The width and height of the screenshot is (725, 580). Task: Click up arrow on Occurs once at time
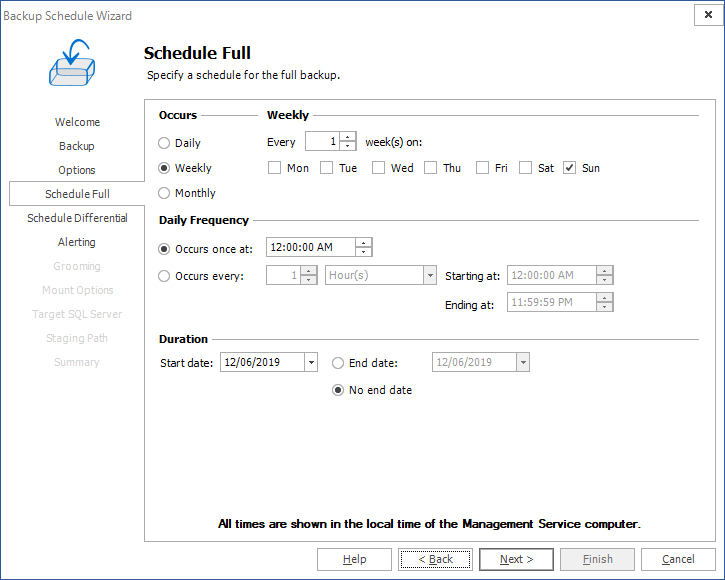tap(364, 243)
